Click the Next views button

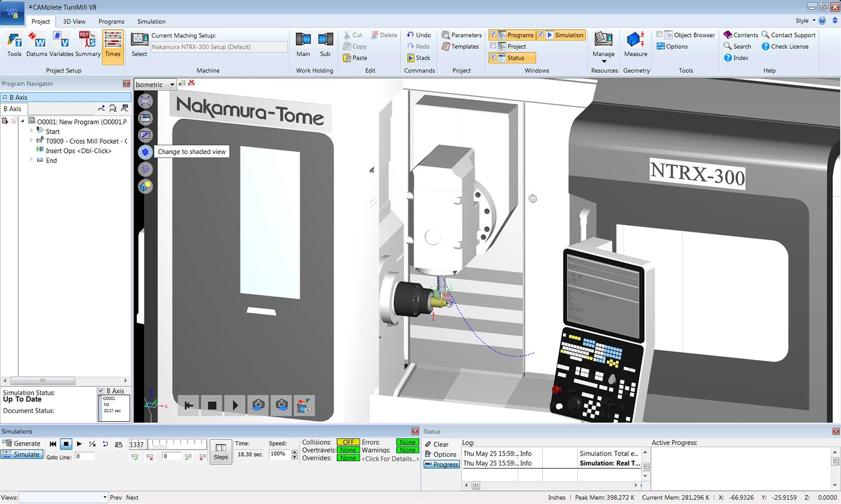click(132, 497)
